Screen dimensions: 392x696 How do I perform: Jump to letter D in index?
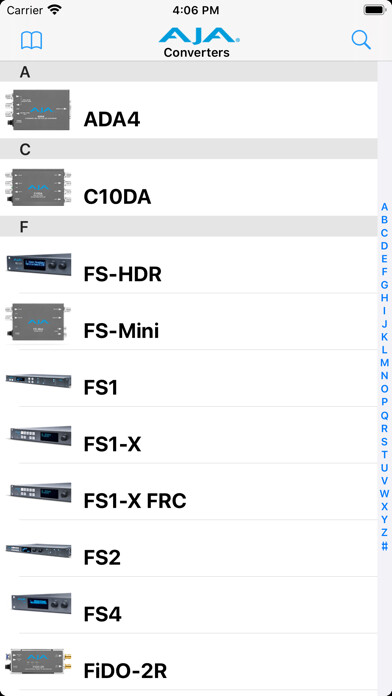click(384, 246)
